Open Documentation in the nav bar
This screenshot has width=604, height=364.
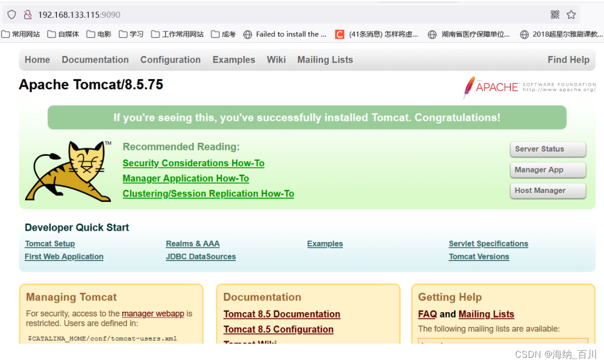(x=95, y=60)
